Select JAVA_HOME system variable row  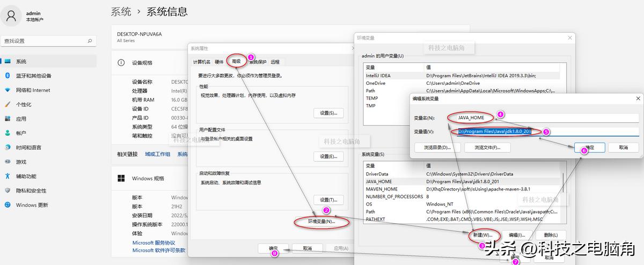click(x=462, y=181)
